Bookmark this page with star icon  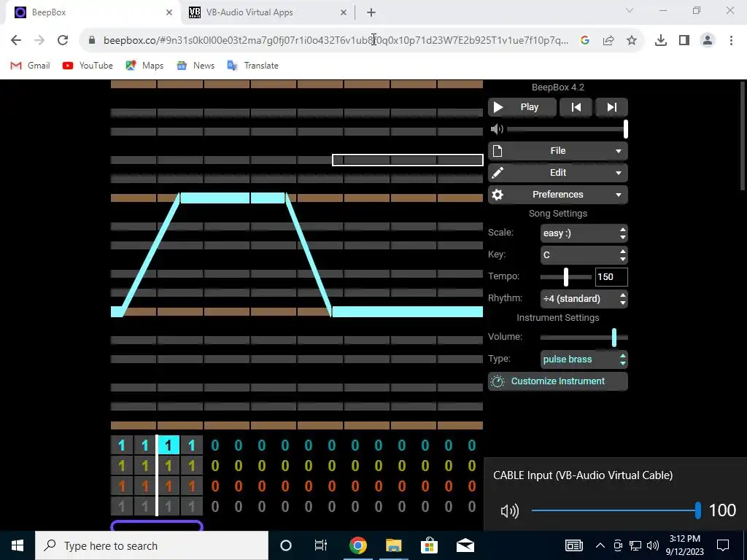[x=631, y=41]
